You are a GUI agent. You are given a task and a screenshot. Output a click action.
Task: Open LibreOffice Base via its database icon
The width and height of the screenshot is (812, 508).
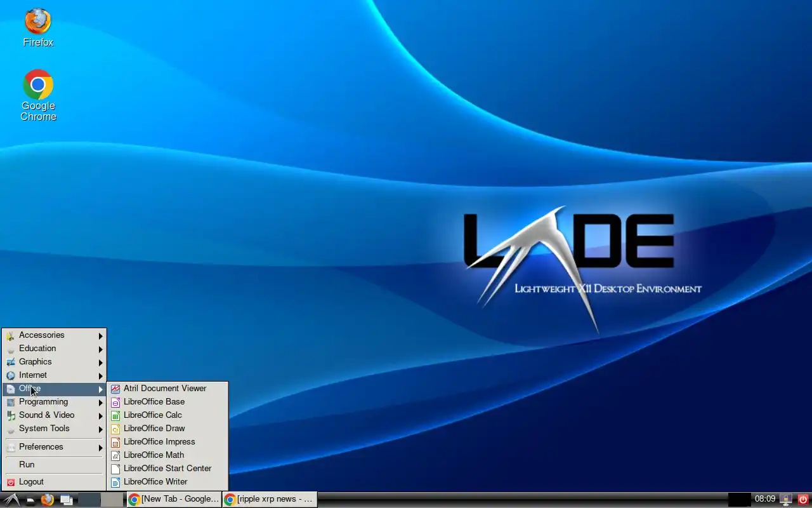coord(115,402)
